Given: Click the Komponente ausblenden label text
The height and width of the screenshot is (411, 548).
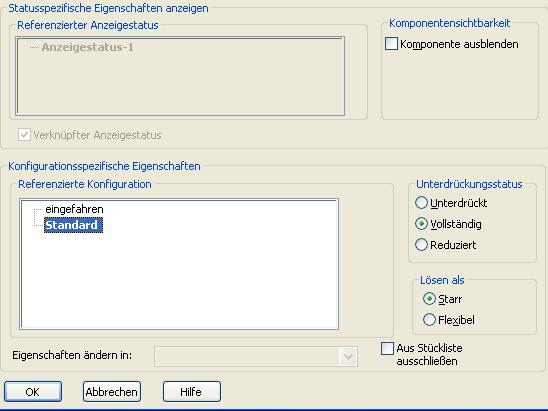Looking at the screenshot, I should coord(459,44).
